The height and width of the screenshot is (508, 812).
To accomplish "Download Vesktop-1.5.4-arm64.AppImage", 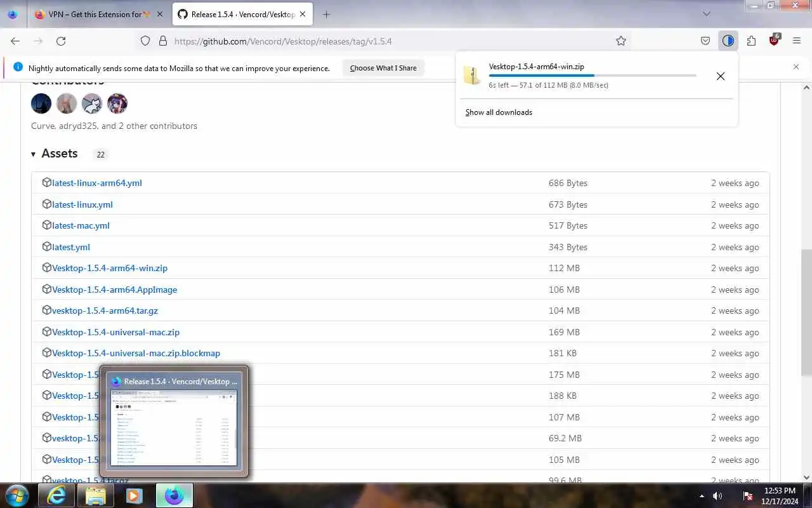I will pos(115,290).
